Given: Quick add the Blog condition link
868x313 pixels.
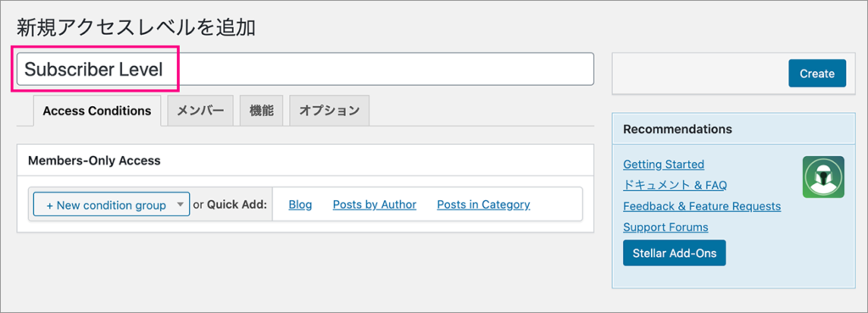Looking at the screenshot, I should 300,204.
